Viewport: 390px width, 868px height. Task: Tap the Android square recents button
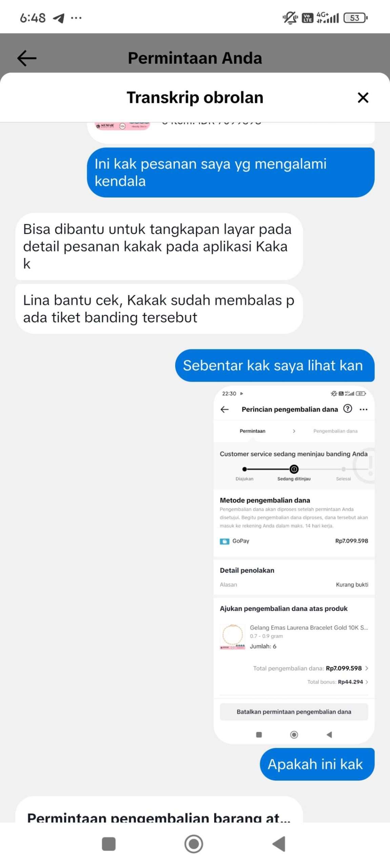click(108, 844)
